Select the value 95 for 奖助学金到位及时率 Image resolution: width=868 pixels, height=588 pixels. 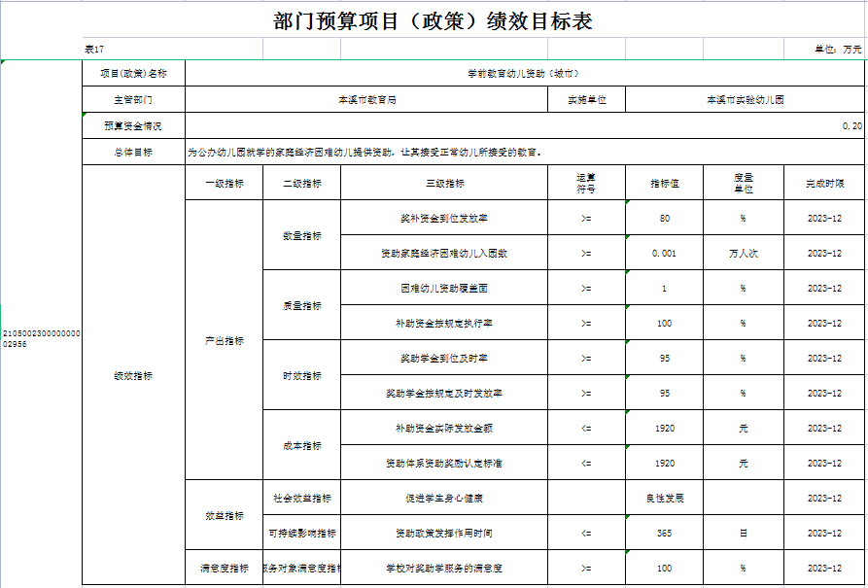pos(664,358)
